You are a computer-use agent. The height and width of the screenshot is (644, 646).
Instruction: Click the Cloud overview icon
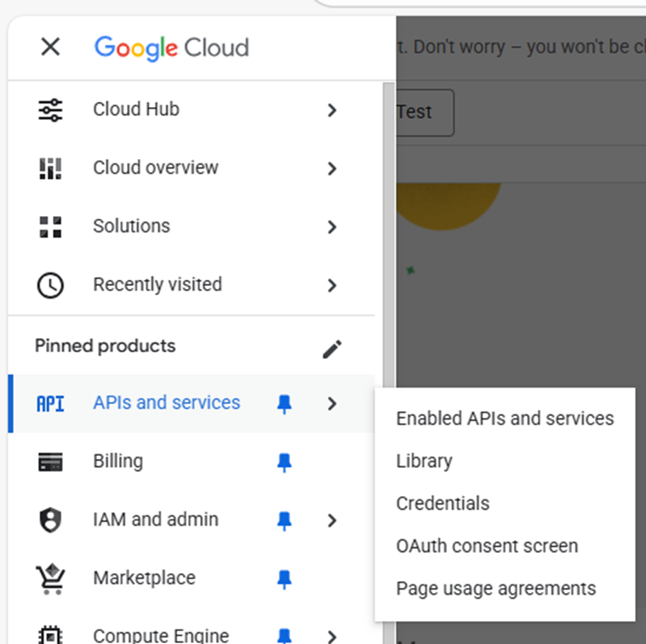coord(50,168)
